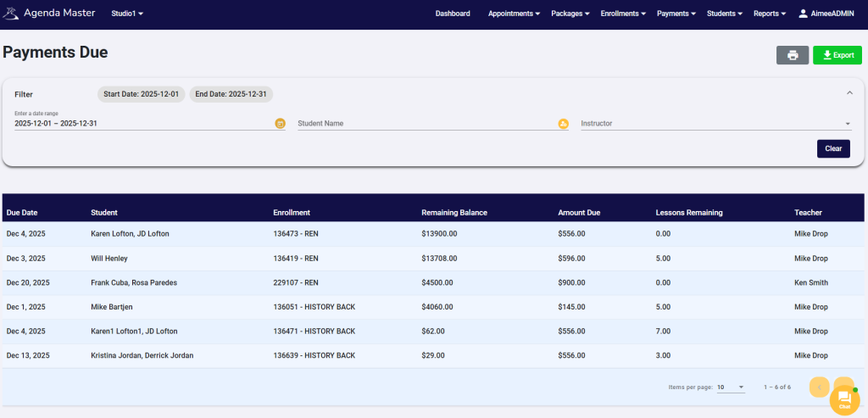
Task: Collapse the Filter panel chevron
Action: click(849, 93)
